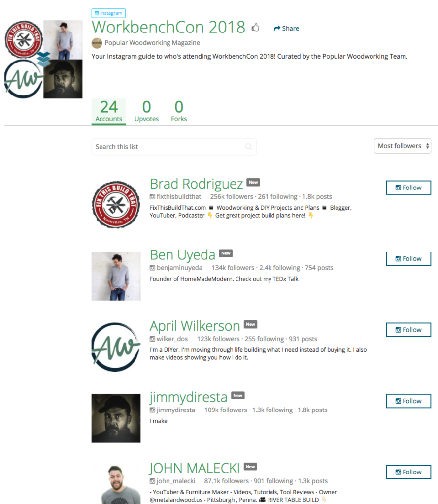The width and height of the screenshot is (438, 504).
Task: Switch to the Forks tab
Action: [179, 112]
